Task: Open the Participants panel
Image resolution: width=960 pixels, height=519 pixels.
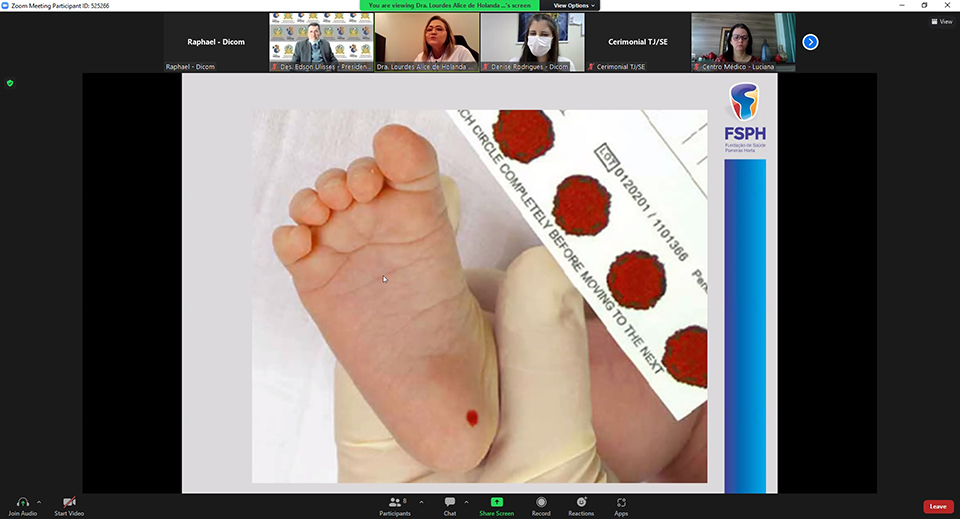Action: point(394,502)
